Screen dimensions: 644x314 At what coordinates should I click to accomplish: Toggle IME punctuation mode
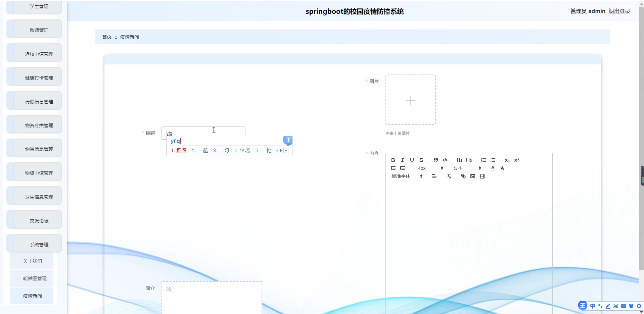pyautogui.click(x=600, y=306)
